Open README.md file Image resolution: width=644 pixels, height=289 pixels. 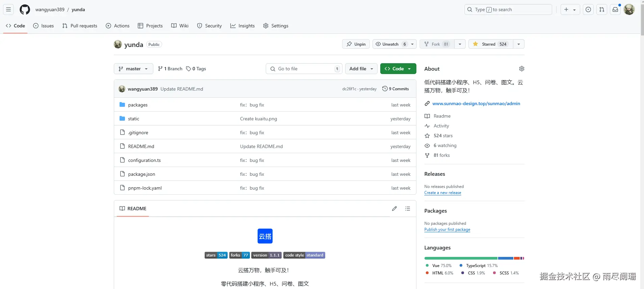(x=141, y=146)
